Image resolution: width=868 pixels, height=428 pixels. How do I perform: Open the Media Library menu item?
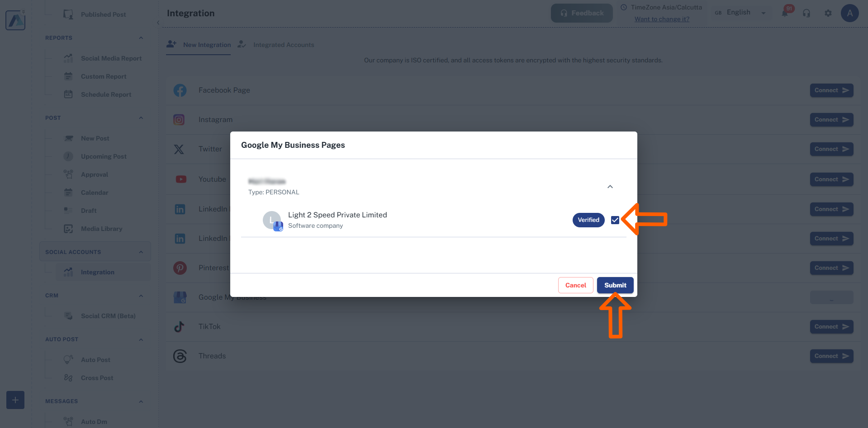(101, 229)
